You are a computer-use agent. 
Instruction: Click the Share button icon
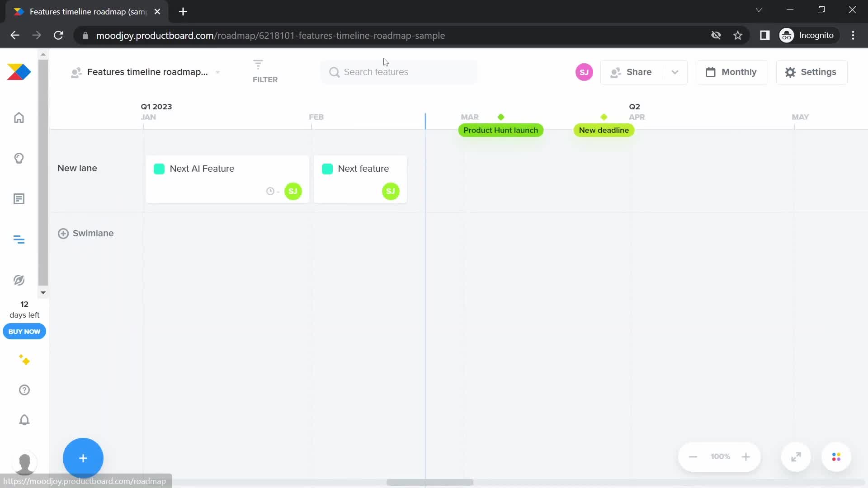pos(616,72)
